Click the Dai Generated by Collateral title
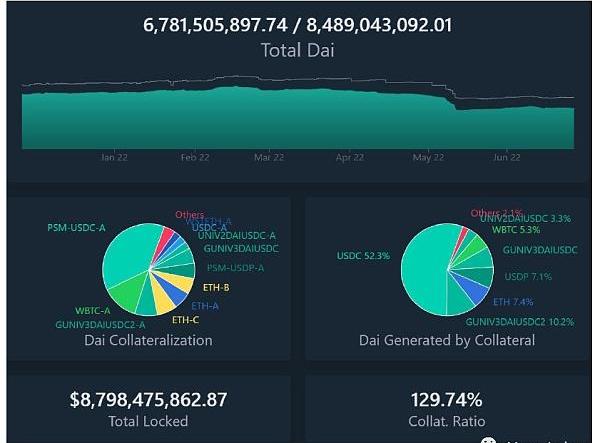600x443 pixels. pyautogui.click(x=446, y=340)
